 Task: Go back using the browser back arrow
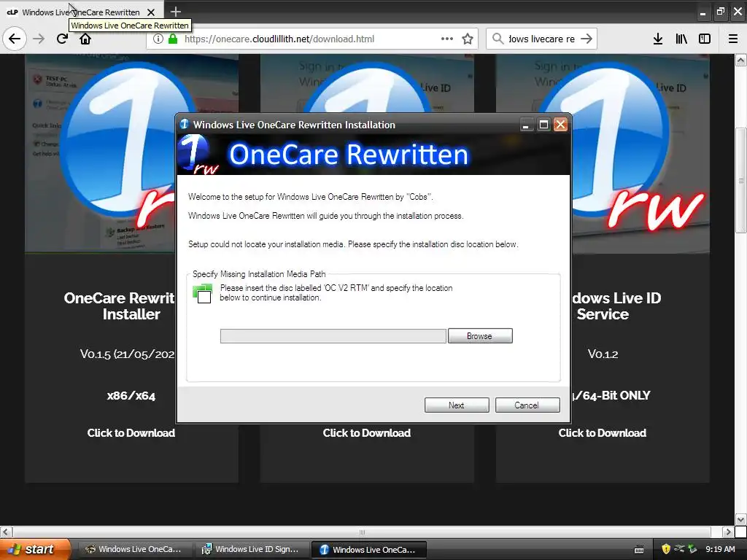click(15, 39)
